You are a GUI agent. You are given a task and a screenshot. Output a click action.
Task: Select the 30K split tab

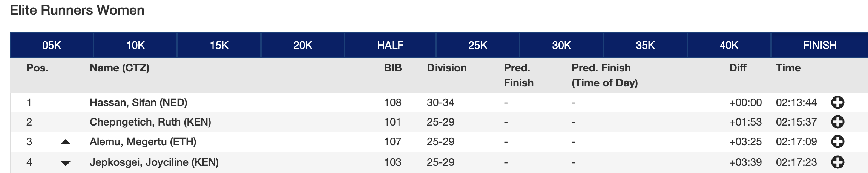[561, 46]
